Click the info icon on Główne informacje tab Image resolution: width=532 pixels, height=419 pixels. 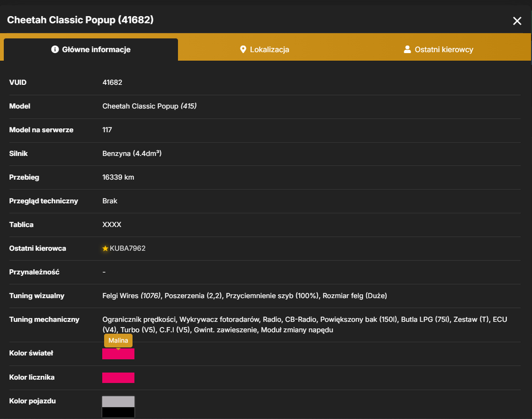click(x=55, y=50)
